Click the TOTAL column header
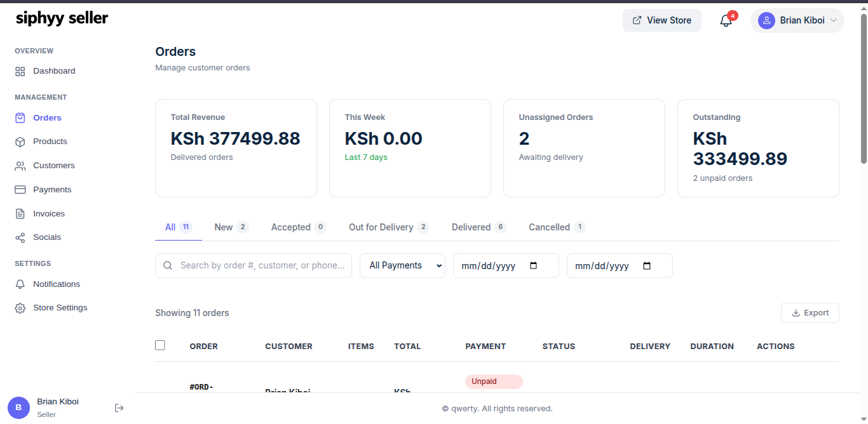Viewport: 868px width, 424px height. (407, 347)
